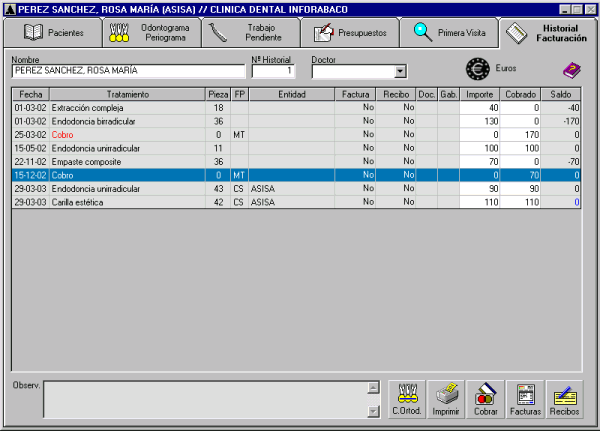Screen dimensions: 600x431
Task: Click the Recibo column header
Action: pyautogui.click(x=396, y=94)
